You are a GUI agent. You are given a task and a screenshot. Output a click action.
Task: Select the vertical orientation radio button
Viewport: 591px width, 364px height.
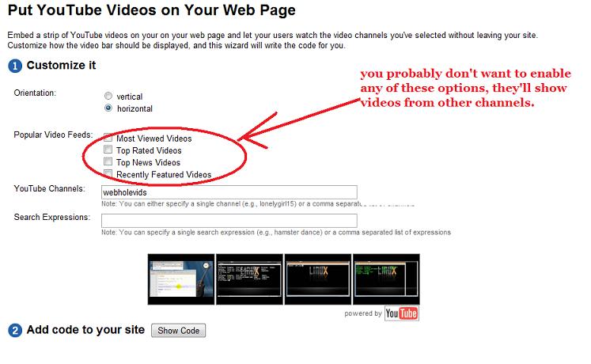point(108,96)
